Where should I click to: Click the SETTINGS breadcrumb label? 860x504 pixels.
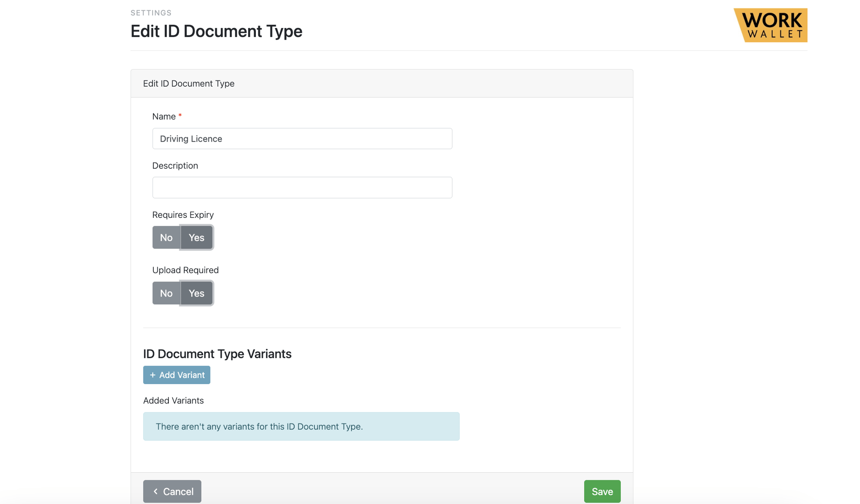click(151, 12)
